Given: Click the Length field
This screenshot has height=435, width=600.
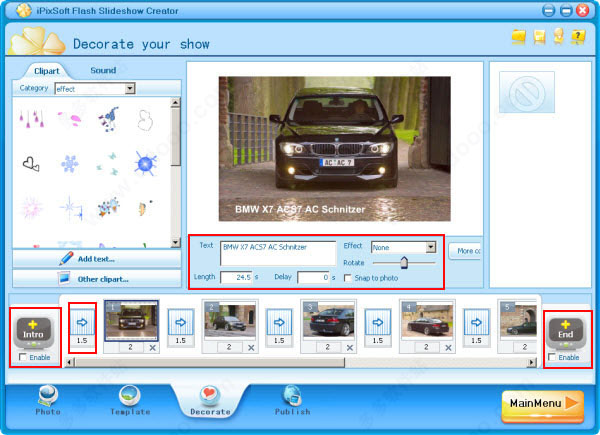Looking at the screenshot, I should coord(236,277).
